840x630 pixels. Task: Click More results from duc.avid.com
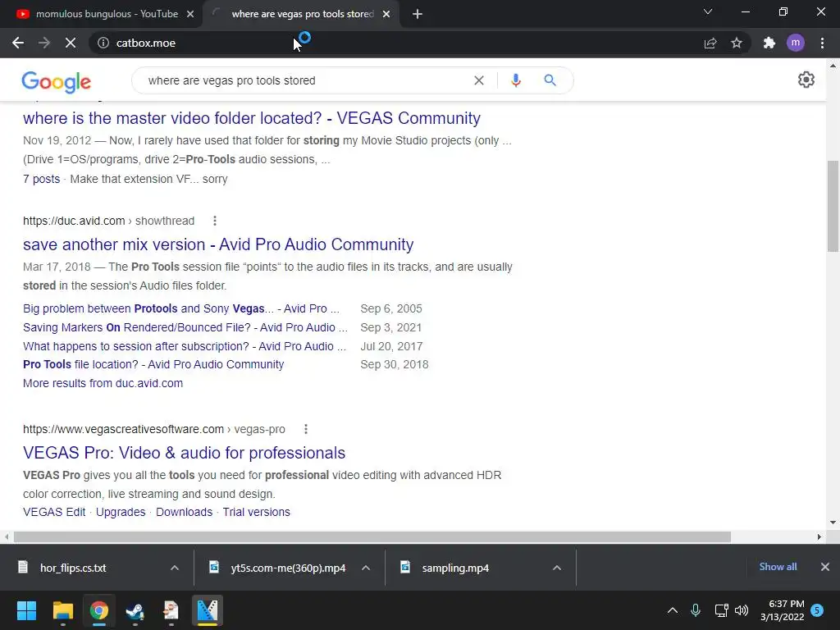[103, 383]
